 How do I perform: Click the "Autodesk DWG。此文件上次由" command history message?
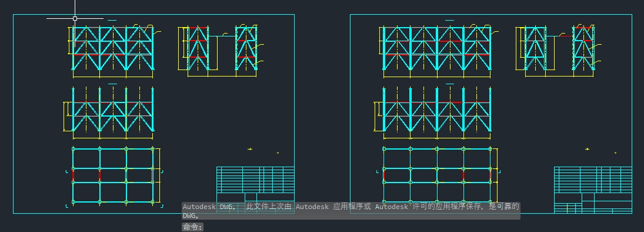point(351,211)
